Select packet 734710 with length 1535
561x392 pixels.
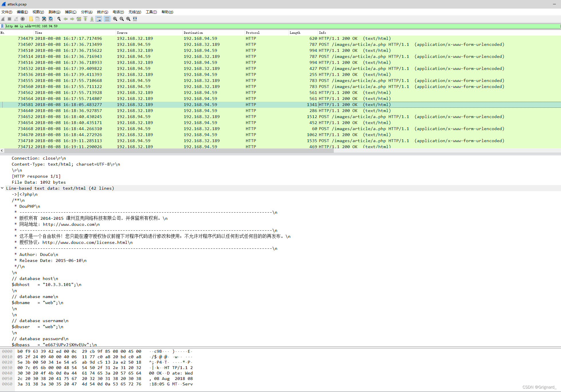[280, 141]
